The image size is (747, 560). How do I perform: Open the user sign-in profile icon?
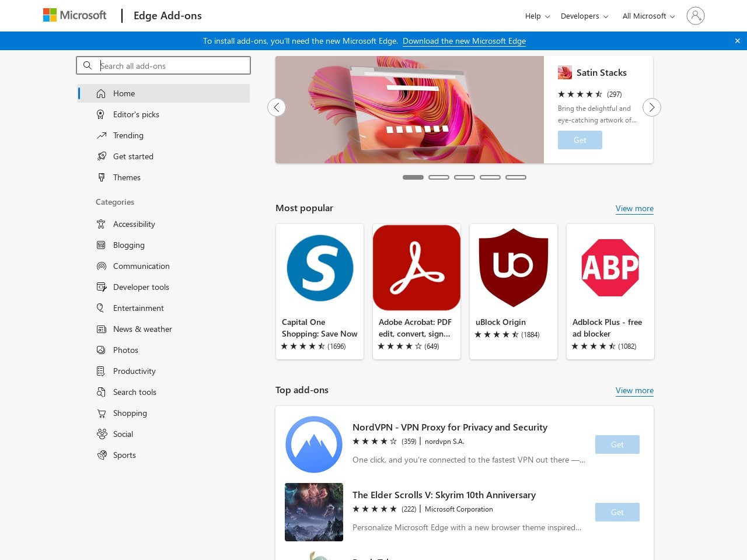(695, 16)
